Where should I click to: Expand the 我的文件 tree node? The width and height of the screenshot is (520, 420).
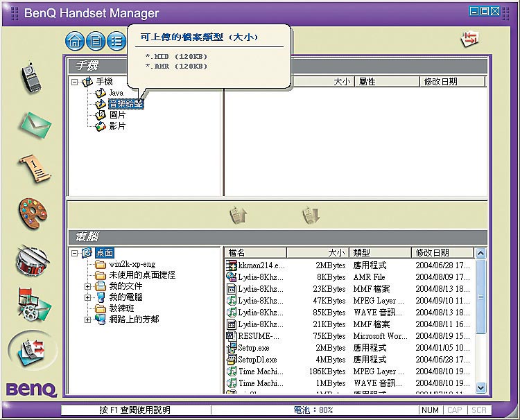87,286
